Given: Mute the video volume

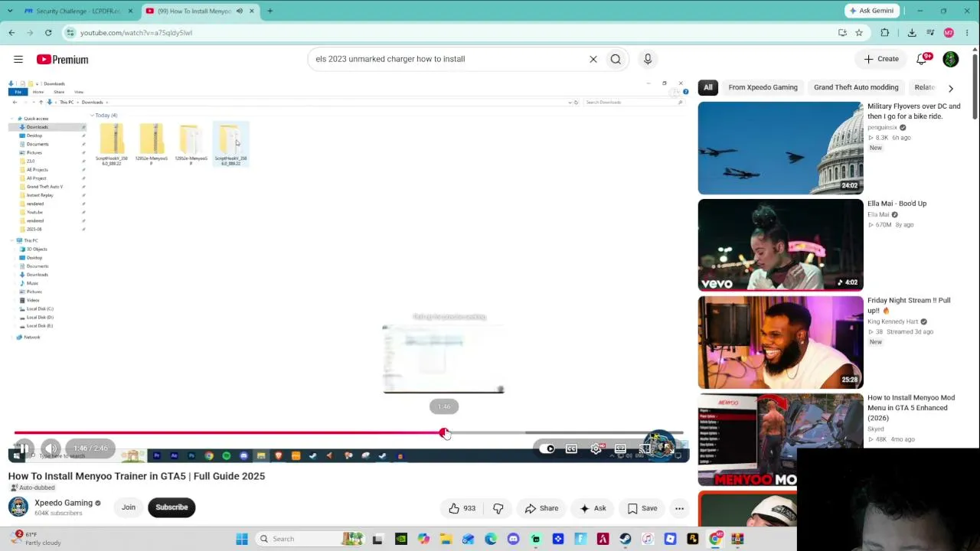Looking at the screenshot, I should pyautogui.click(x=51, y=448).
